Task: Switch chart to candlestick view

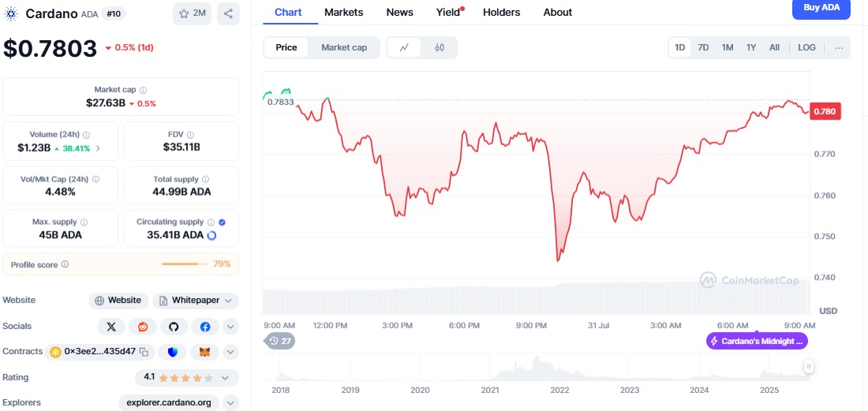Action: tap(440, 47)
